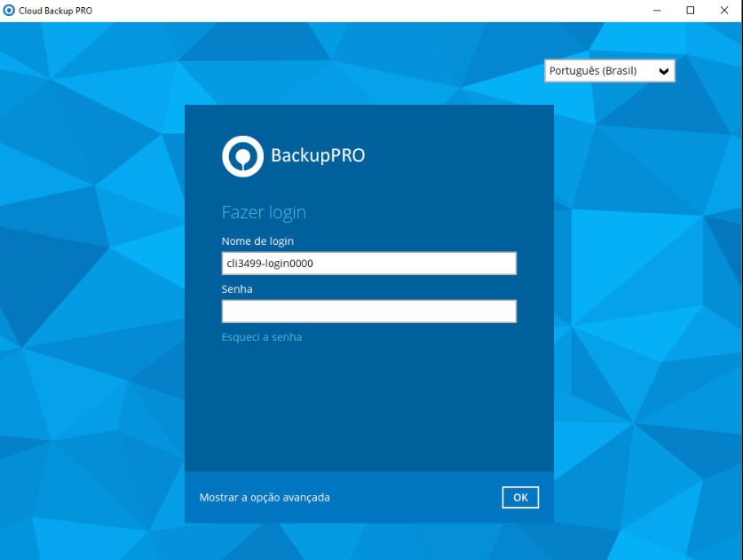Click the blank area below Esqueci a senha

click(368, 408)
